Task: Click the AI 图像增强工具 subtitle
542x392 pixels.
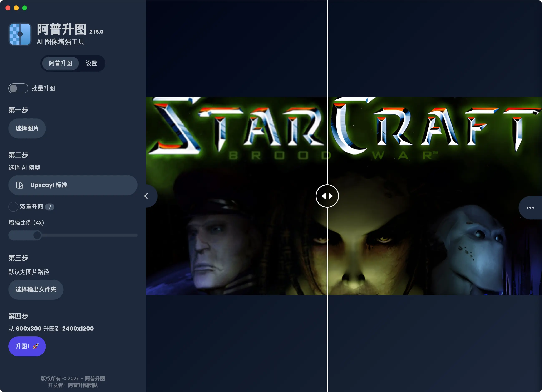Action: pos(61,42)
